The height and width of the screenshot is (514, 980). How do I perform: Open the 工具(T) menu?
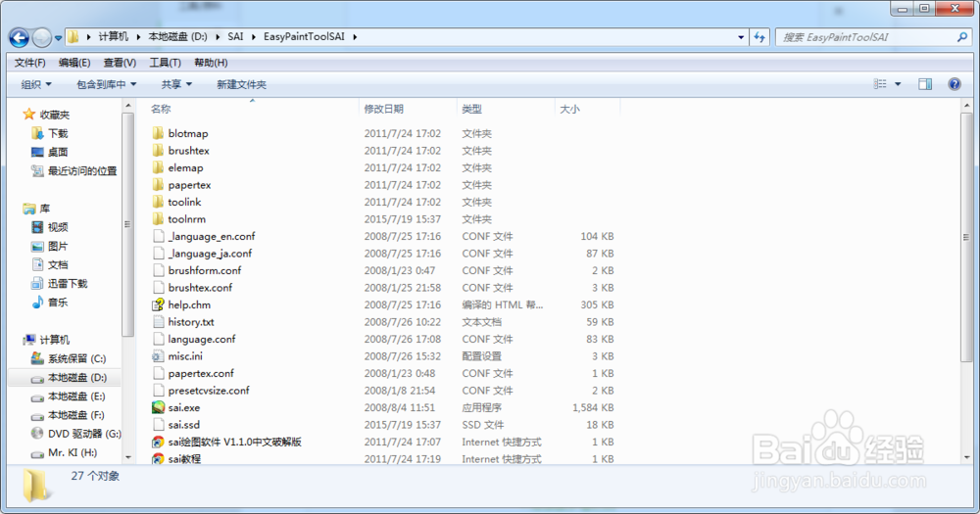(165, 63)
